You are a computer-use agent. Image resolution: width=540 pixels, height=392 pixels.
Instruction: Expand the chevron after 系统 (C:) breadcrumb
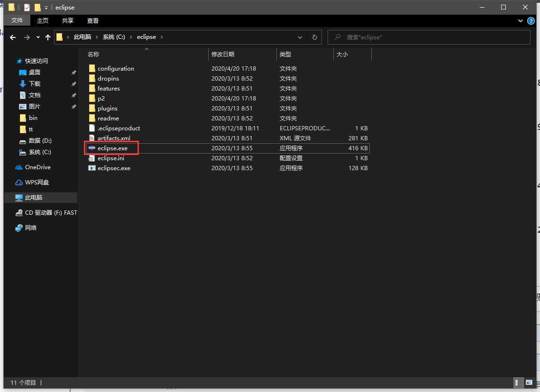coord(131,37)
